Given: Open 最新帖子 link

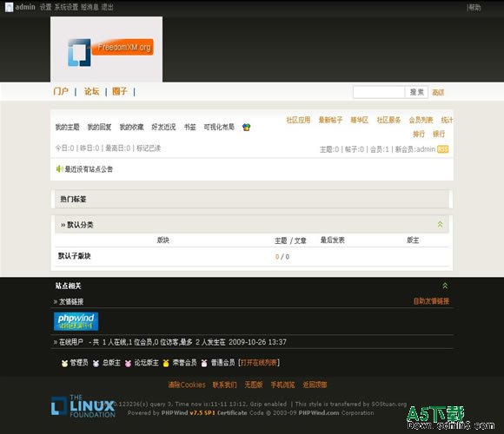Looking at the screenshot, I should point(330,120).
